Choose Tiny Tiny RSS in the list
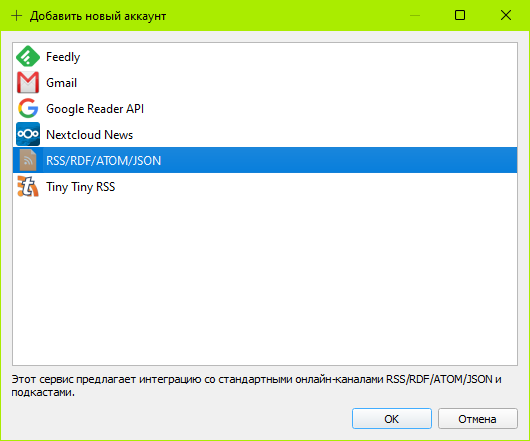530x441 pixels. pyautogui.click(x=265, y=186)
